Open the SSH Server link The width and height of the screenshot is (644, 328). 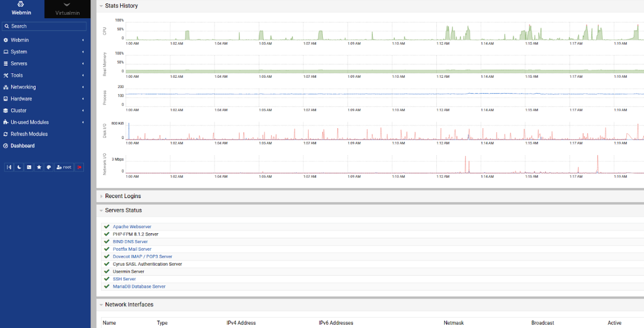point(124,279)
